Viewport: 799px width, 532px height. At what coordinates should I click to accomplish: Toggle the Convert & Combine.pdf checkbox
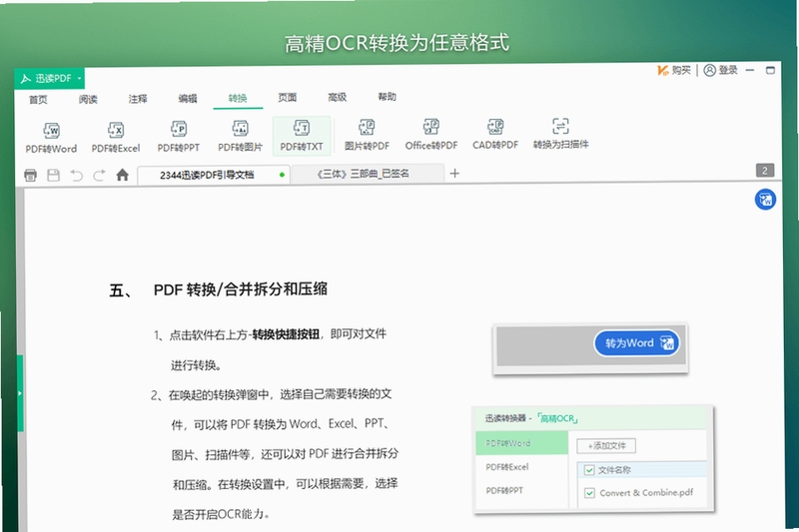pos(589,493)
